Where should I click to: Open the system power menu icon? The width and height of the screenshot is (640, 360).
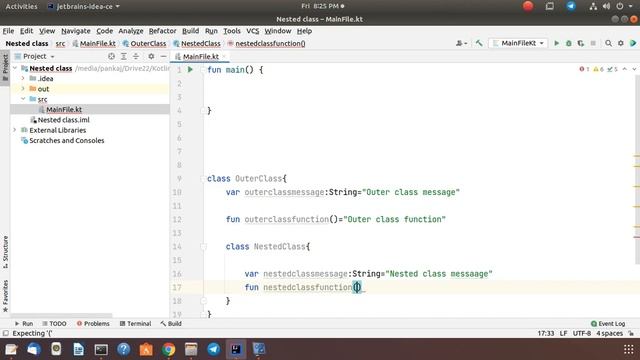(620, 6)
